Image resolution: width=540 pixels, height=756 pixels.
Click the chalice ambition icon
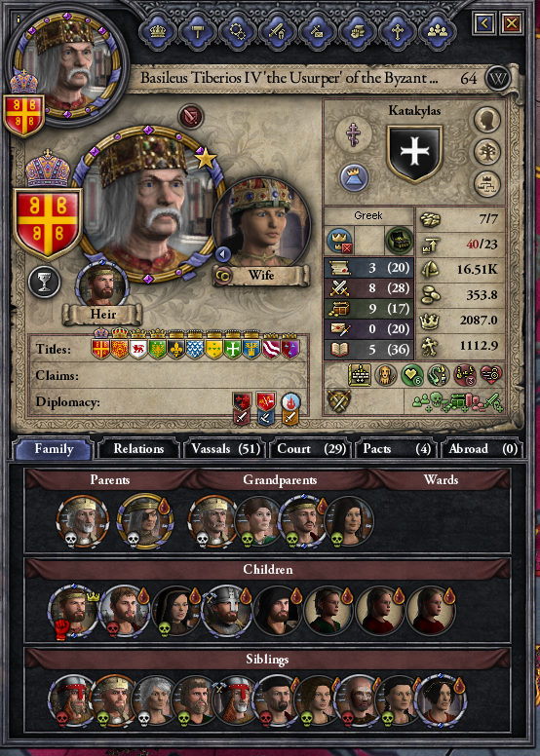[x=45, y=282]
